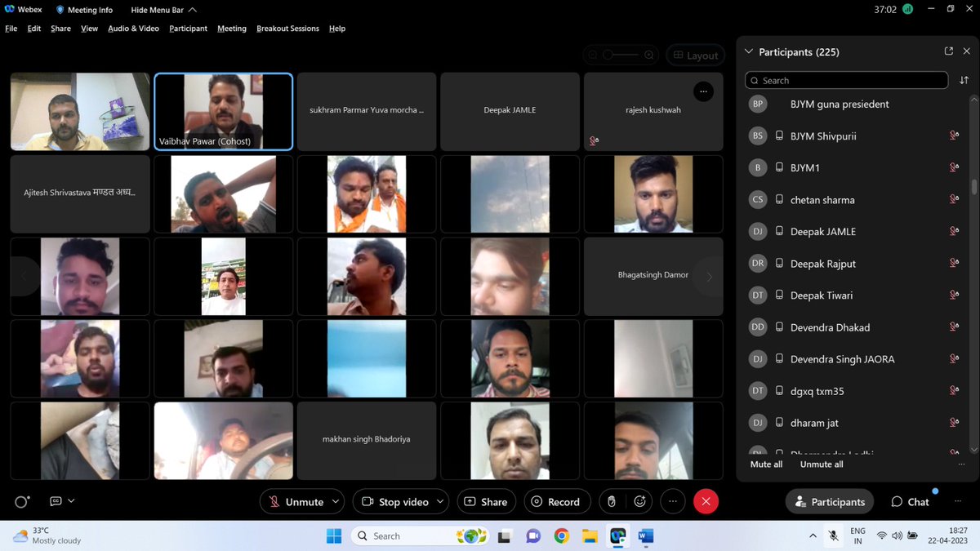Open closed captions dropdown arrow
Image resolution: width=980 pixels, height=551 pixels.
click(x=71, y=501)
